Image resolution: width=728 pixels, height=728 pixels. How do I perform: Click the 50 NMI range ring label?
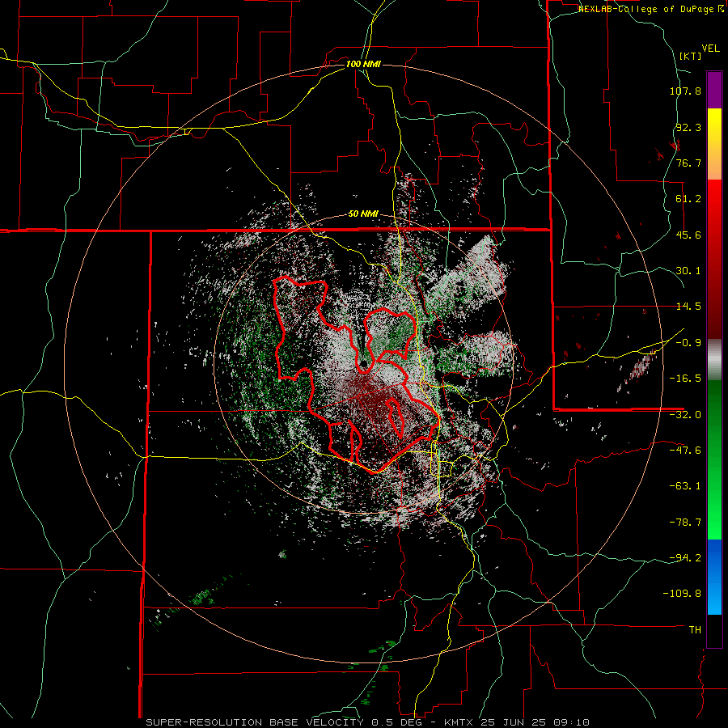coord(363,214)
